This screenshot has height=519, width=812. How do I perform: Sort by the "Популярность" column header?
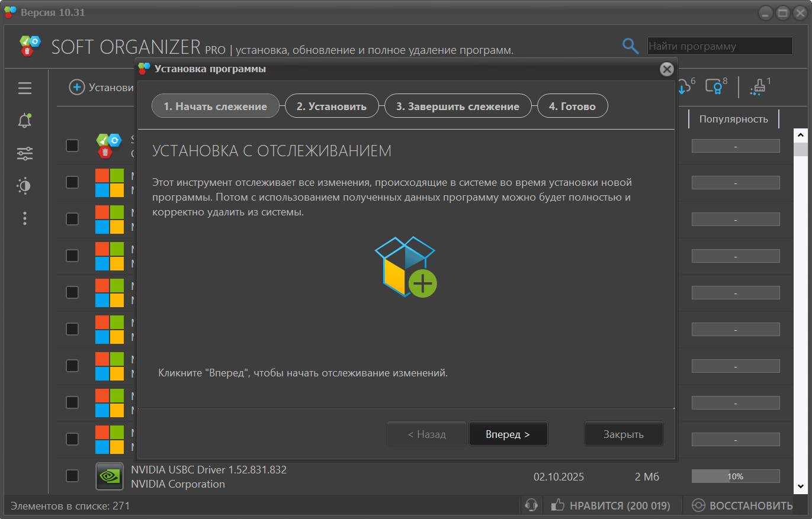734,119
